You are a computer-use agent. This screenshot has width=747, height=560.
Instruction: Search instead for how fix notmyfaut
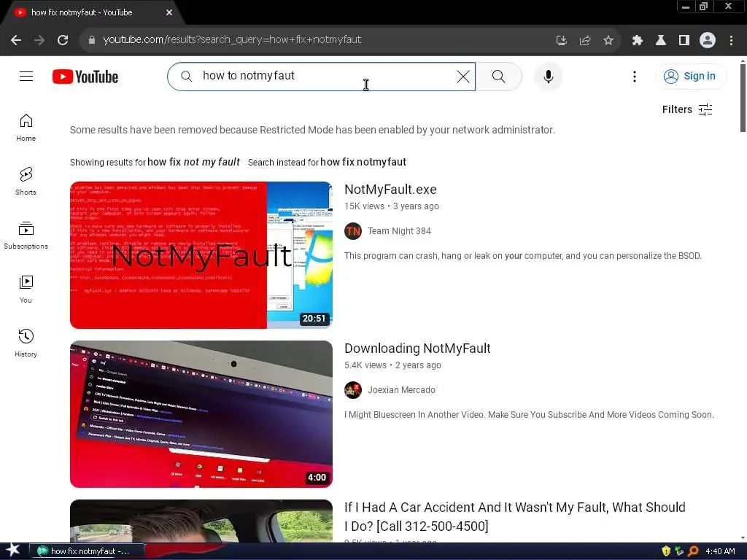(363, 162)
